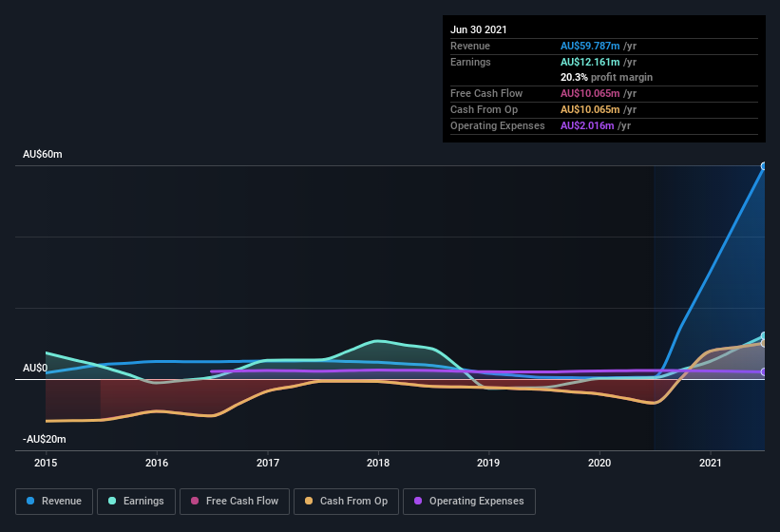Click the Revenue endpoint marker at AU$60m
The width and height of the screenshot is (780, 532).
pos(764,166)
